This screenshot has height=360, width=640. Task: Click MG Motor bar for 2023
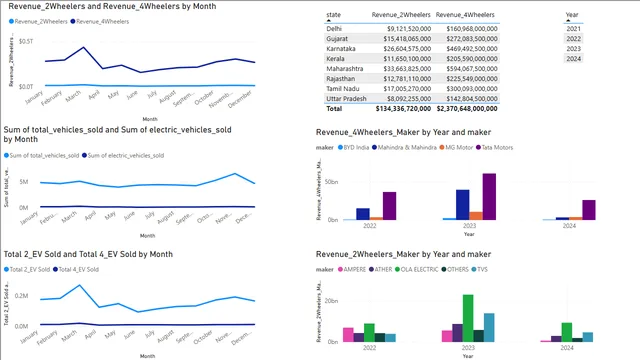point(476,216)
